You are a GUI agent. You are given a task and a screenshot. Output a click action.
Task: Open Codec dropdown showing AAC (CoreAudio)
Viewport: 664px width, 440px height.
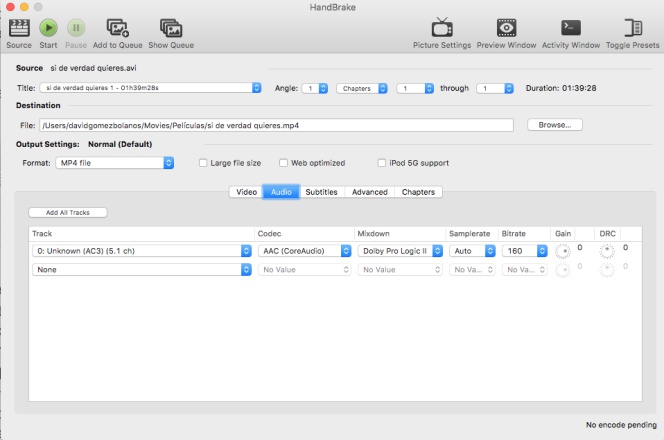coord(304,251)
